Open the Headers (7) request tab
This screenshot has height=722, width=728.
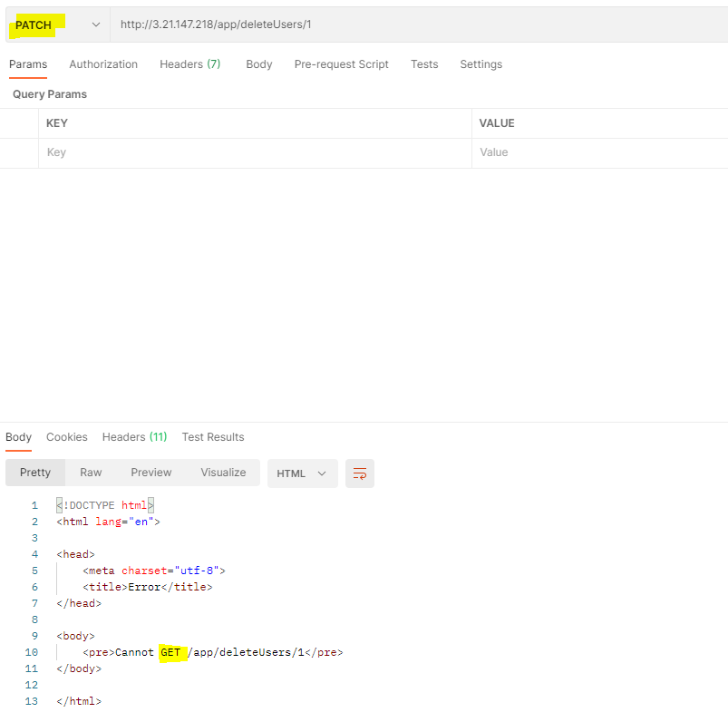(189, 63)
